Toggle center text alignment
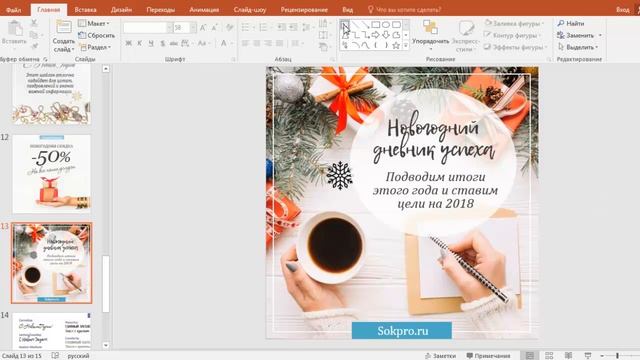 tap(256, 43)
